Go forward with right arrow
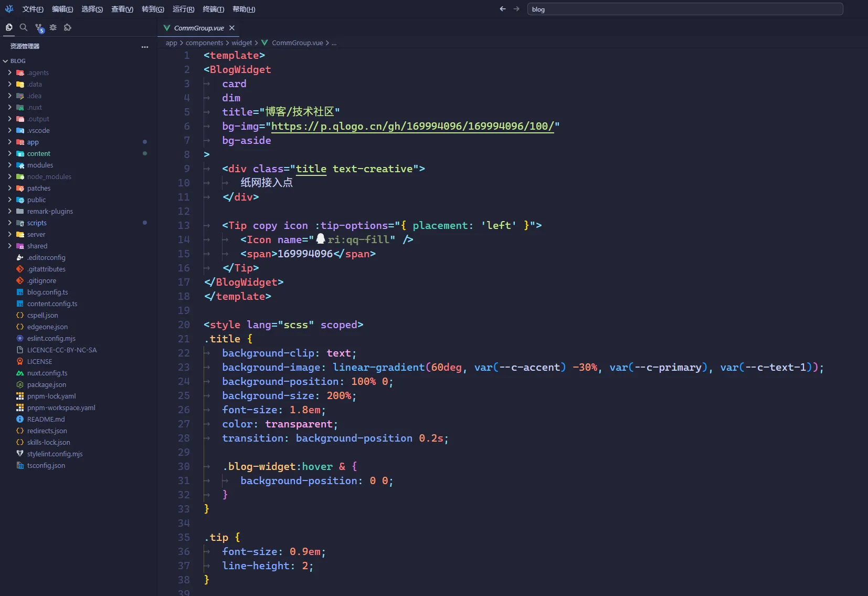The height and width of the screenshot is (596, 868). (516, 9)
